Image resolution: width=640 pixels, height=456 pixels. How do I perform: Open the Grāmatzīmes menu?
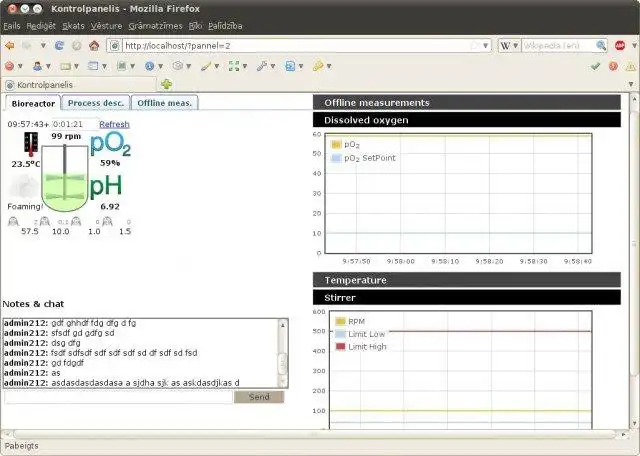click(156, 26)
